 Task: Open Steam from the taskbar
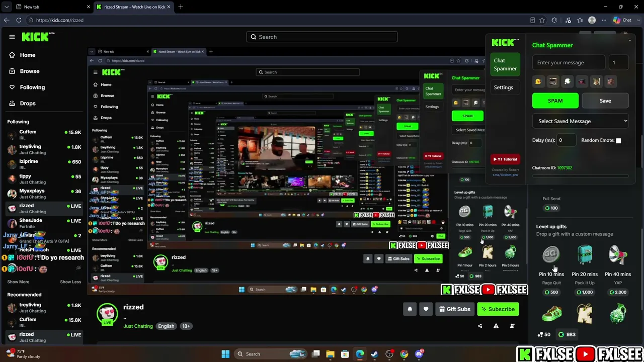pos(374,354)
